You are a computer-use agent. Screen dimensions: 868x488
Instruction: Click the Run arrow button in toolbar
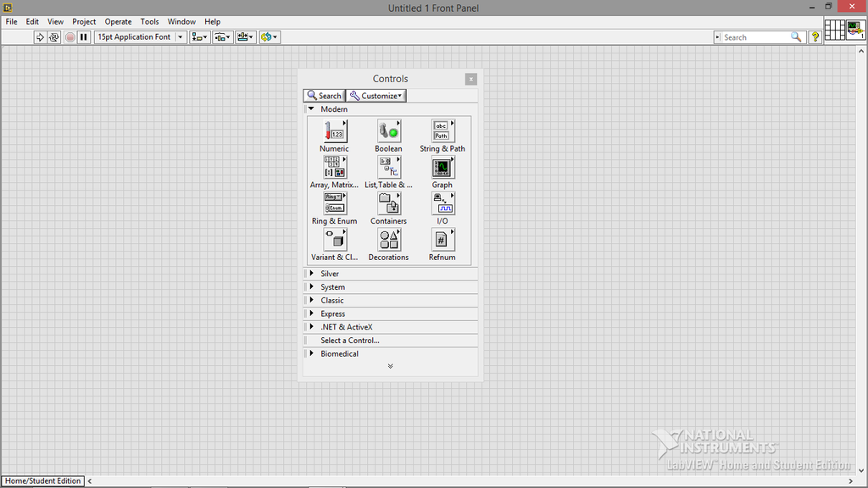pos(40,37)
